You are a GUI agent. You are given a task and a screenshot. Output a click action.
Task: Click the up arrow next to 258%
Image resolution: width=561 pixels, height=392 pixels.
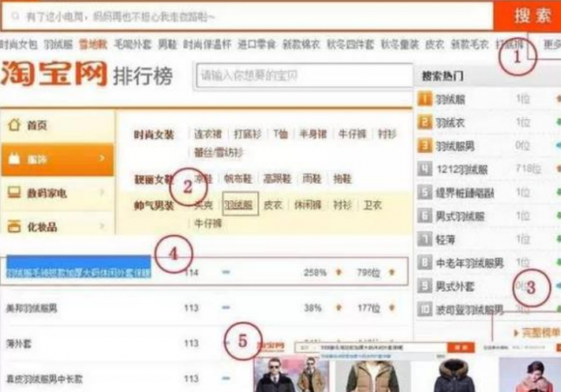338,273
